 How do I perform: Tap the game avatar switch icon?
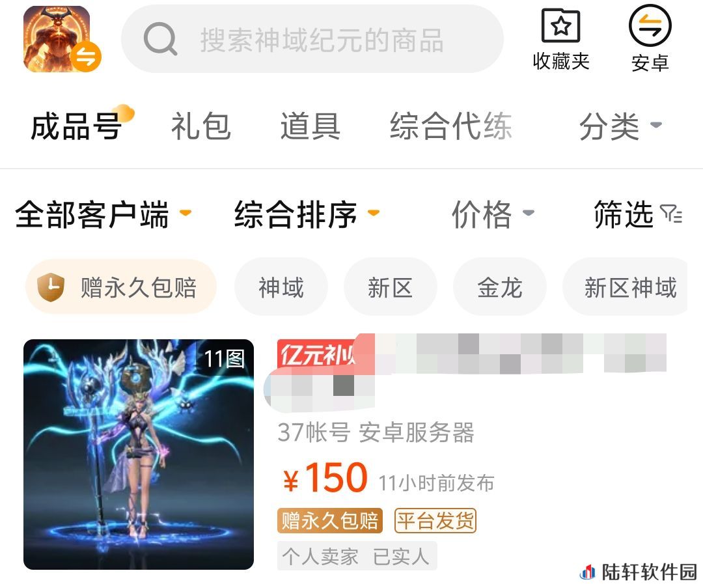point(86,56)
